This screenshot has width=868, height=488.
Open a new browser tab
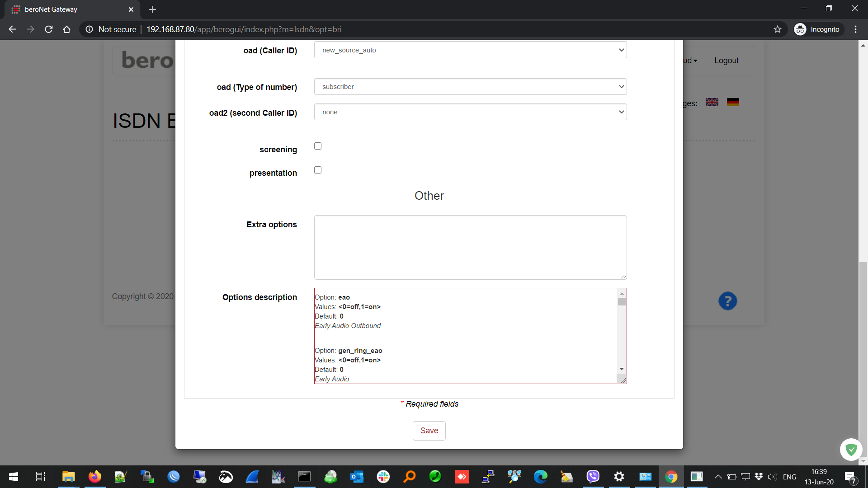click(152, 9)
